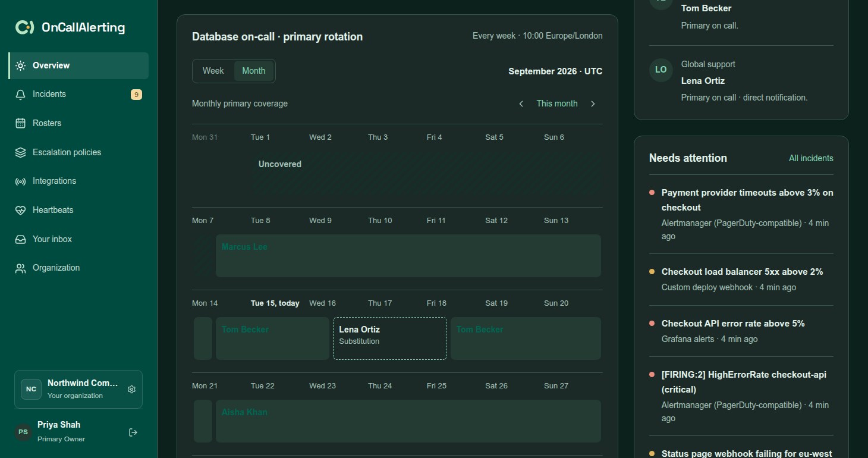Jump to This month
This screenshot has width=868, height=458.
coord(557,103)
